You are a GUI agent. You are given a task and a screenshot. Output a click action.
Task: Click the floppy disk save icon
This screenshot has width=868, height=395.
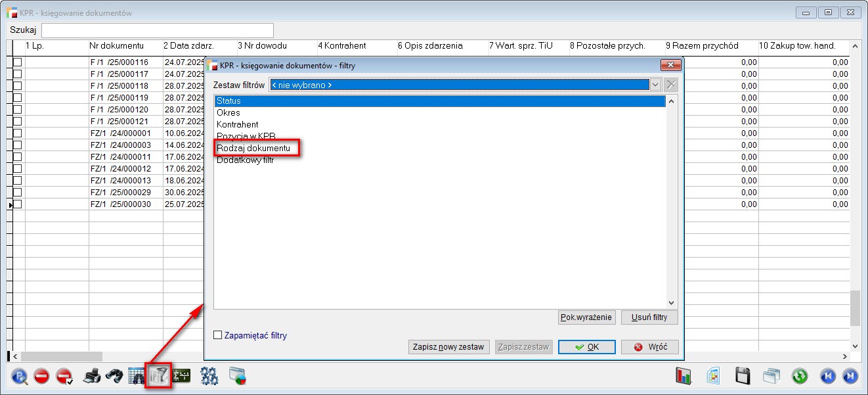click(742, 376)
